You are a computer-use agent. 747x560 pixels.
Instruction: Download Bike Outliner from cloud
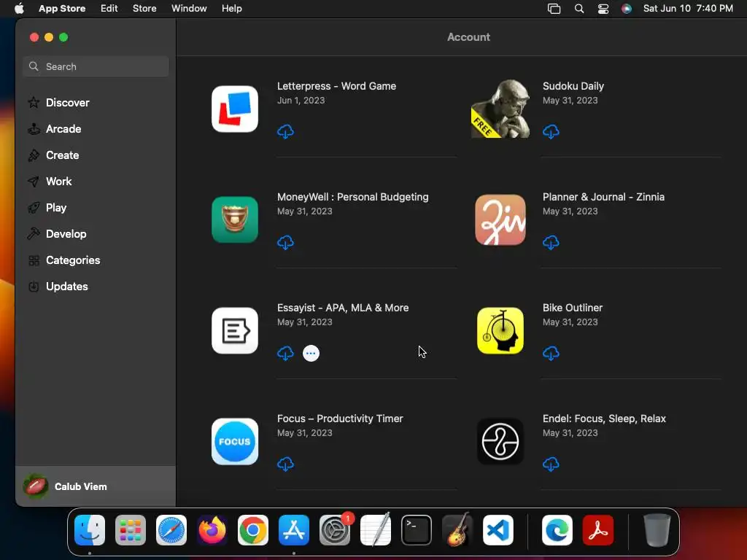(x=551, y=354)
